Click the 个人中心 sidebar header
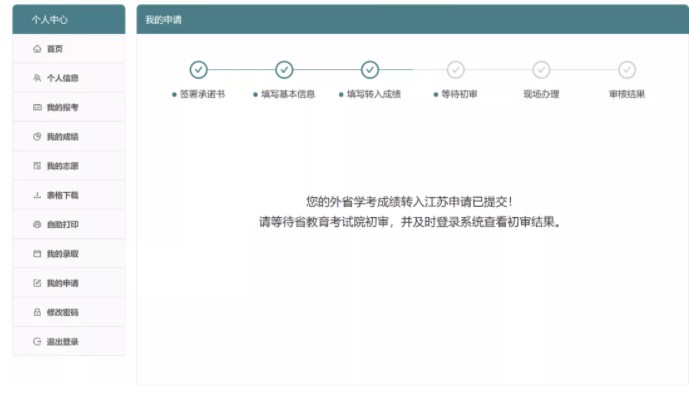Screen dimensions: 689x406 tap(68, 19)
